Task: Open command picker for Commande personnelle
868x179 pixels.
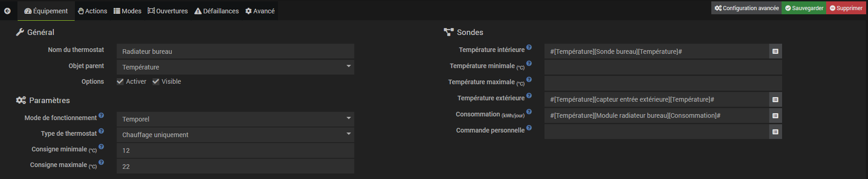Action: click(x=775, y=132)
